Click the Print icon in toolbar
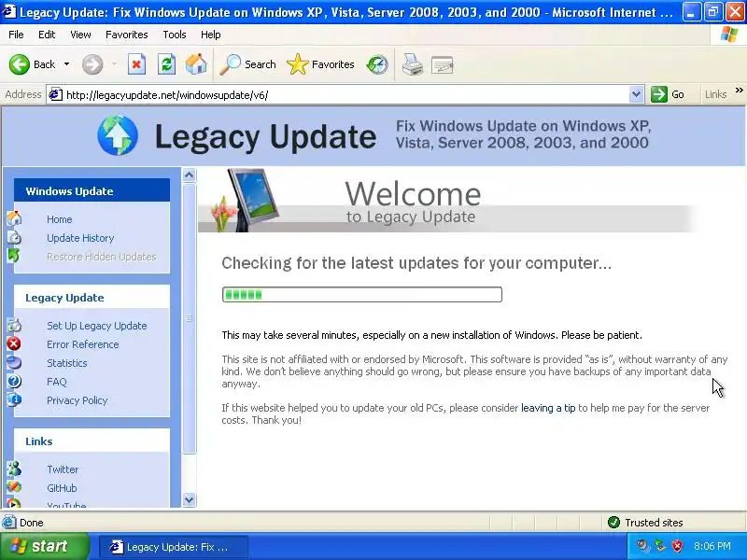Image resolution: width=747 pixels, height=560 pixels. click(413, 64)
